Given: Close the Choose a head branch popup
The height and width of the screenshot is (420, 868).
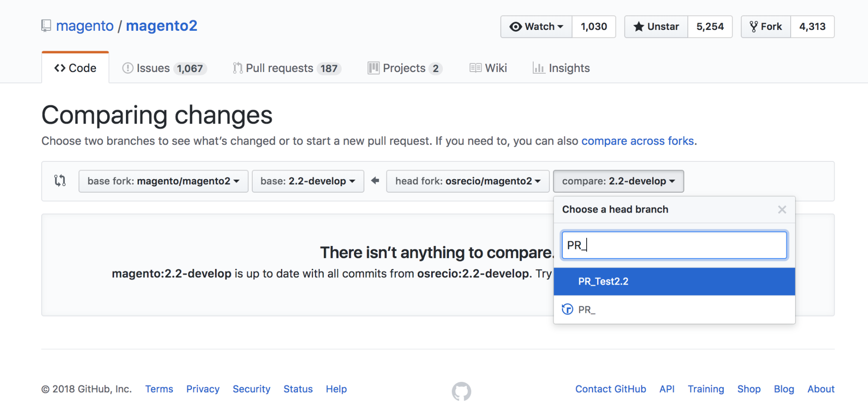Looking at the screenshot, I should click(x=782, y=210).
